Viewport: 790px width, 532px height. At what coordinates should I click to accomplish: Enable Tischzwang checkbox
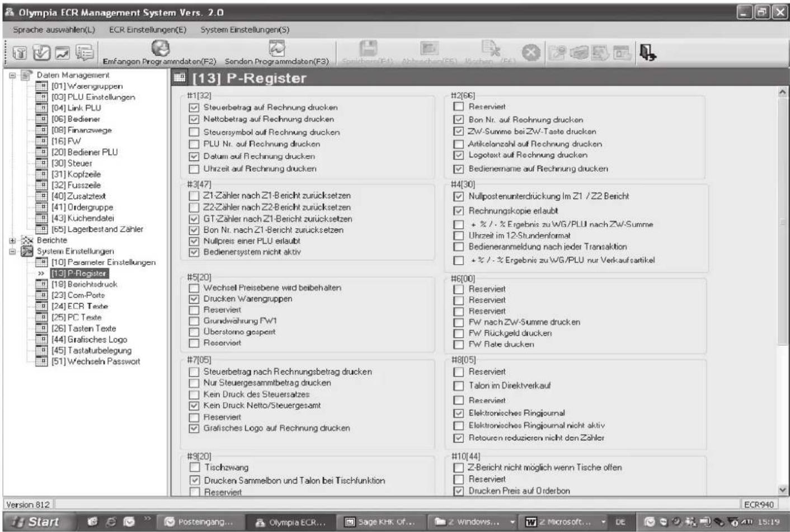[x=195, y=467]
